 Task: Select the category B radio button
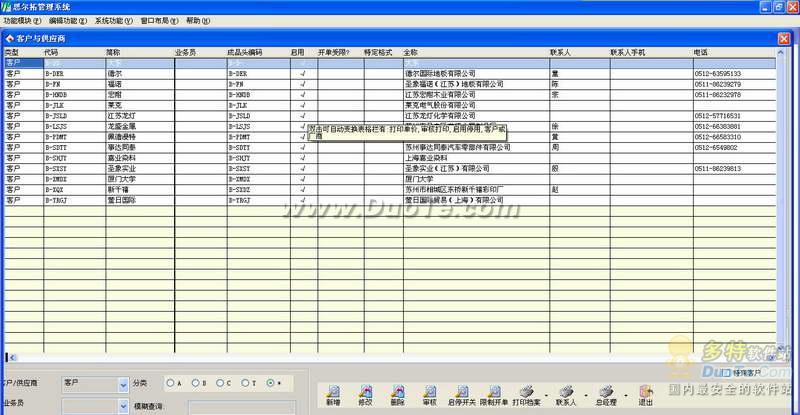point(194,383)
